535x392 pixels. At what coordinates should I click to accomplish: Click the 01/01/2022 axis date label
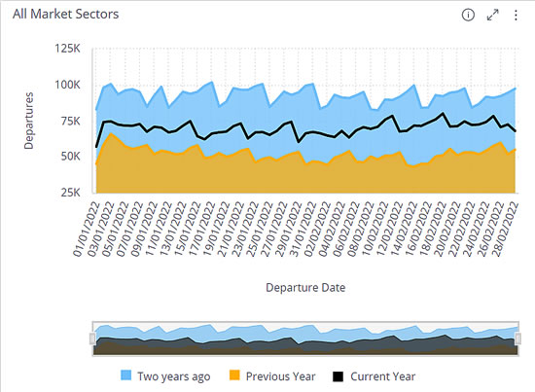(86, 229)
